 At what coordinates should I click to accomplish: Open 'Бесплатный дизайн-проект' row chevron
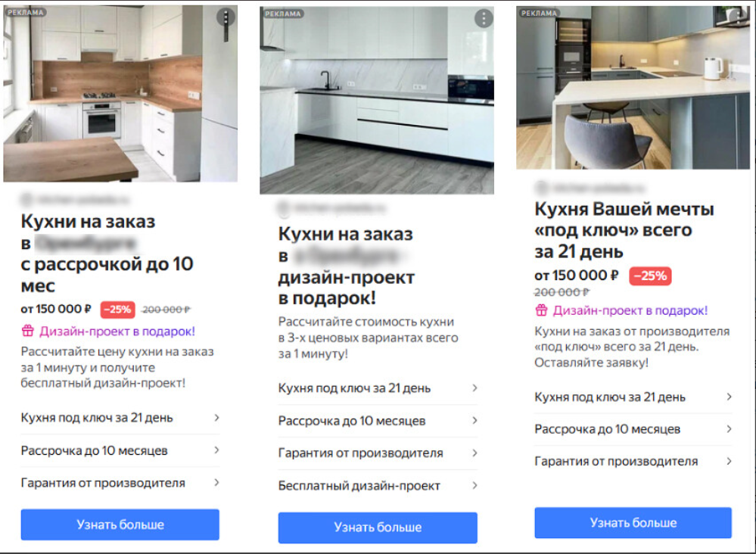point(475,486)
